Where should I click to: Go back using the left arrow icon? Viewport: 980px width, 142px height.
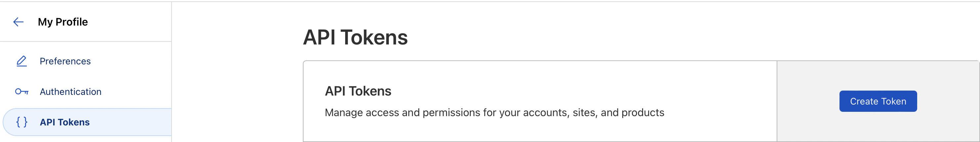(x=18, y=22)
